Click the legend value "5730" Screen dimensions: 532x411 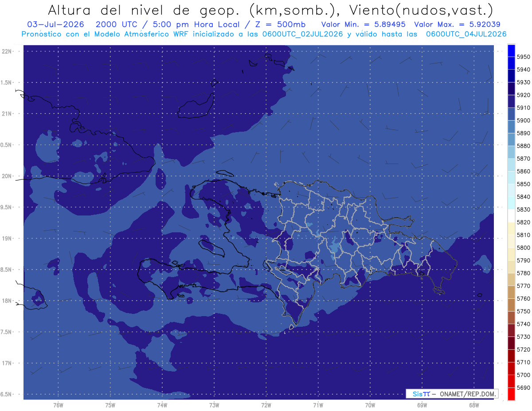(x=523, y=337)
